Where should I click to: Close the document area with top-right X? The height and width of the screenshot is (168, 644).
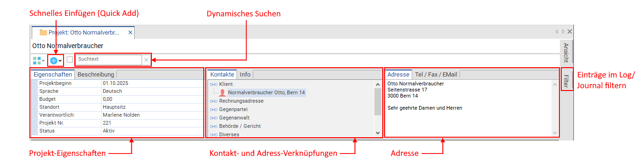(570, 32)
